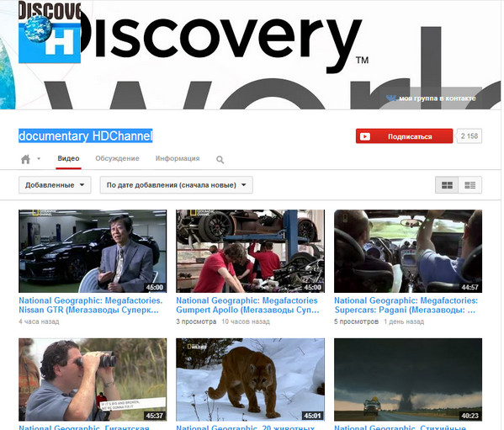Click the red Подписаться subscribe button
504x430 pixels.
[404, 136]
